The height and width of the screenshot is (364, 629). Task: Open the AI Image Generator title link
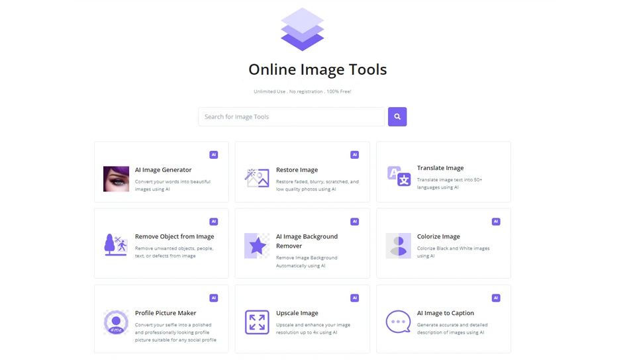click(163, 170)
